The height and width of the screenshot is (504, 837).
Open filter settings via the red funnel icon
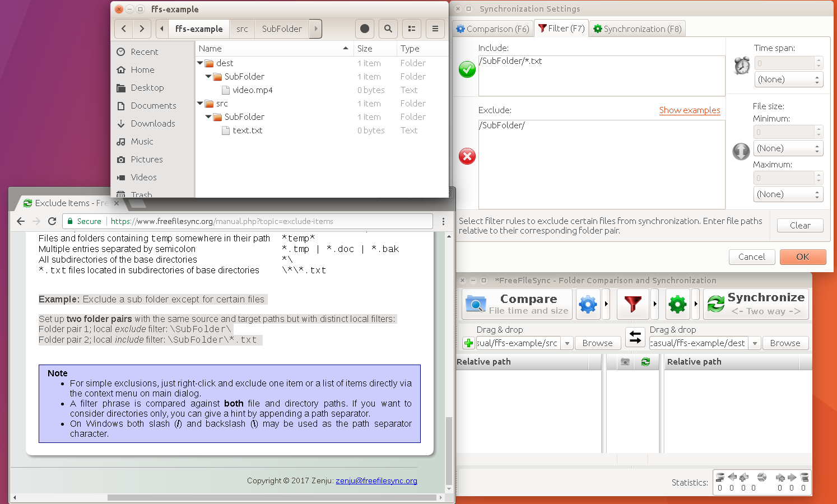point(633,304)
